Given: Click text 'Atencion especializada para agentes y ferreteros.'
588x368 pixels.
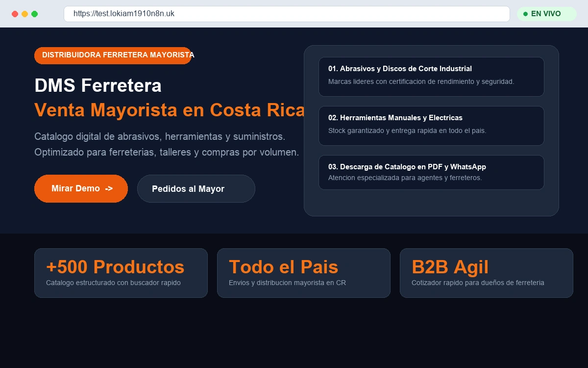Looking at the screenshot, I should 405,178.
